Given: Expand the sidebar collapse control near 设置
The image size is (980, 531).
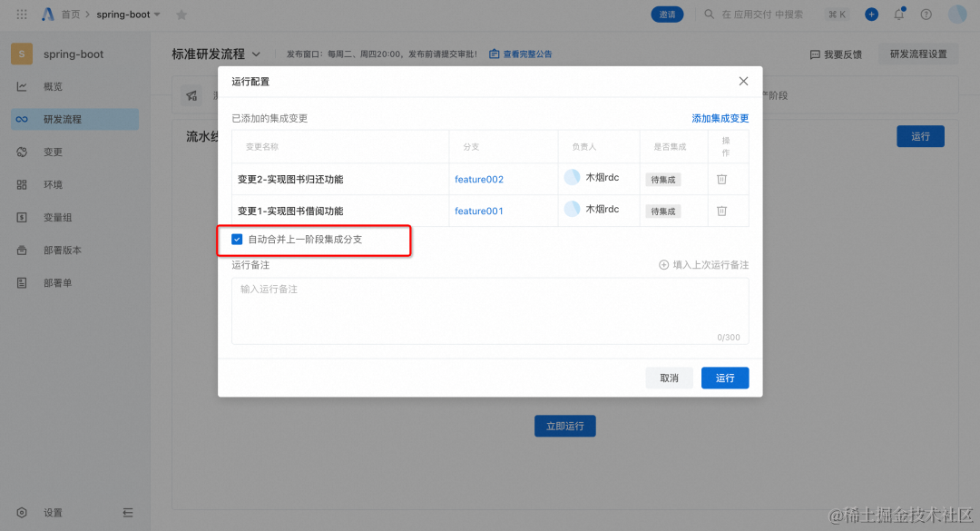Looking at the screenshot, I should pyautogui.click(x=128, y=513).
